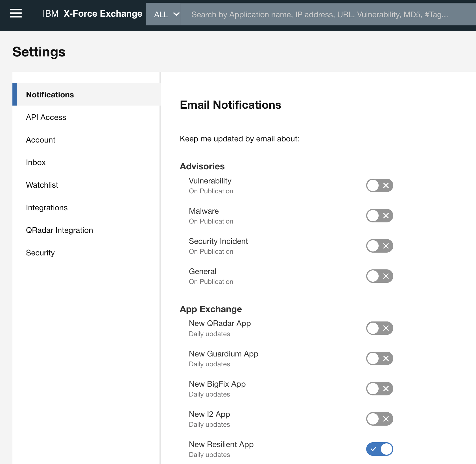The width and height of the screenshot is (476, 464).
Task: Enable New Guardium App daily updates
Action: click(x=379, y=359)
